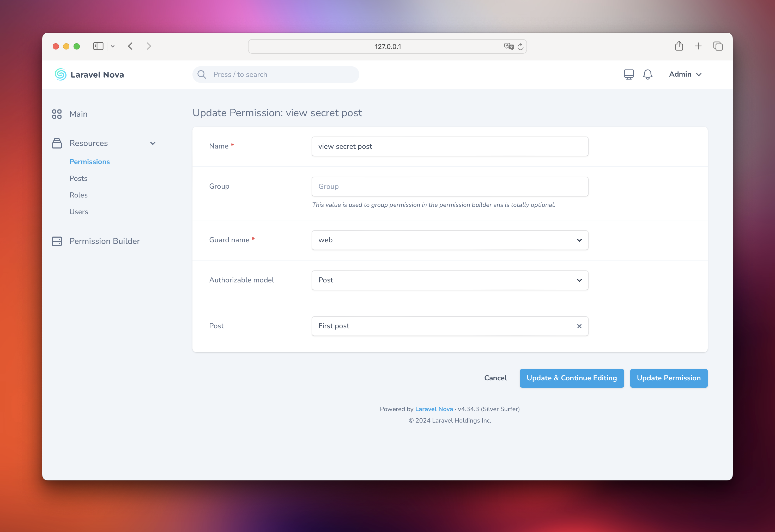775x532 pixels.
Task: Toggle the Safari sidebar icon
Action: (98, 46)
